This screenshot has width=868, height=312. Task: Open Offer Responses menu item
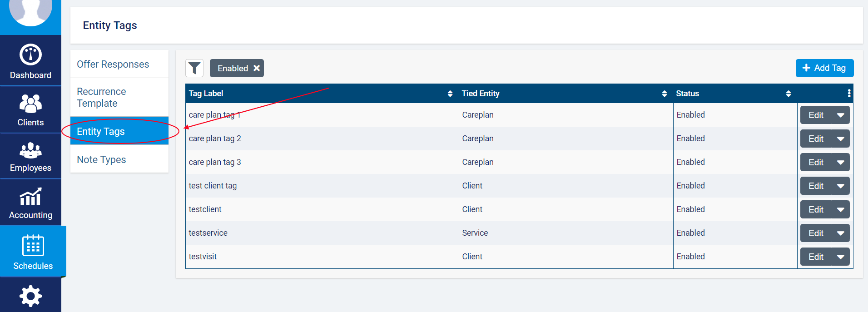[113, 64]
